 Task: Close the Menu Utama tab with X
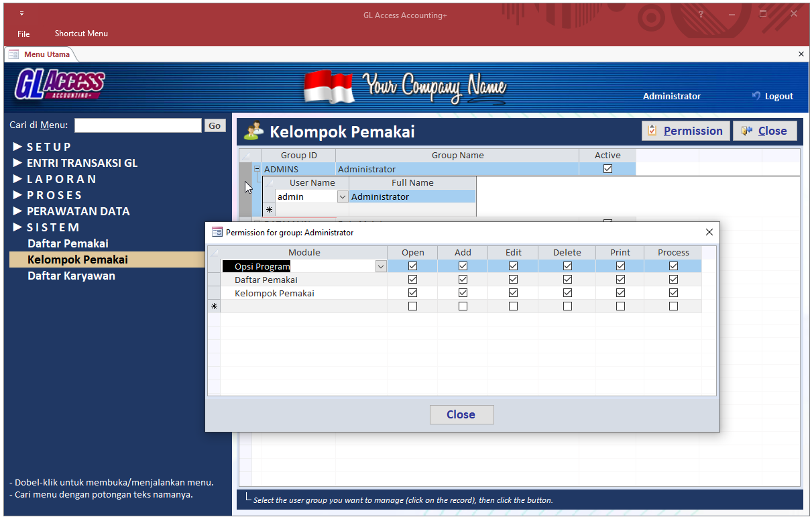801,54
